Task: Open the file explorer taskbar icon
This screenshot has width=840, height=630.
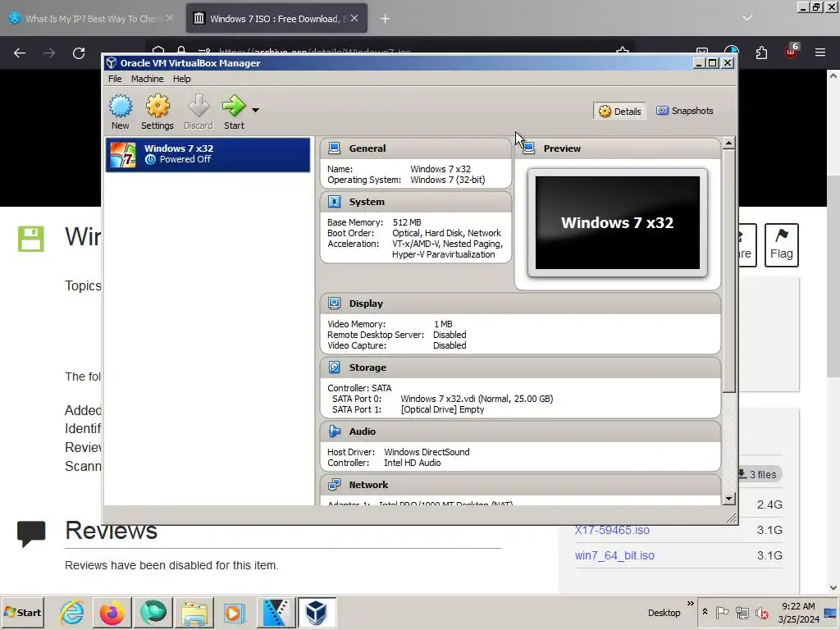Action: click(x=194, y=612)
